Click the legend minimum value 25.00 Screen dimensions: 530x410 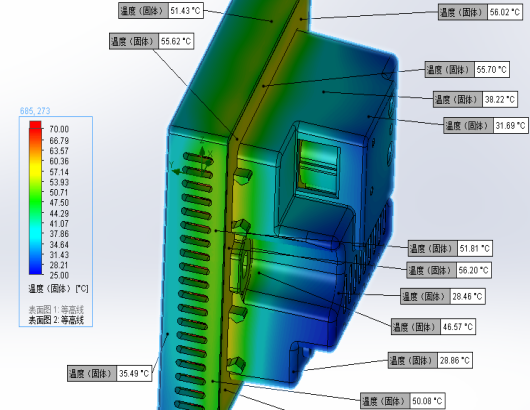59,275
